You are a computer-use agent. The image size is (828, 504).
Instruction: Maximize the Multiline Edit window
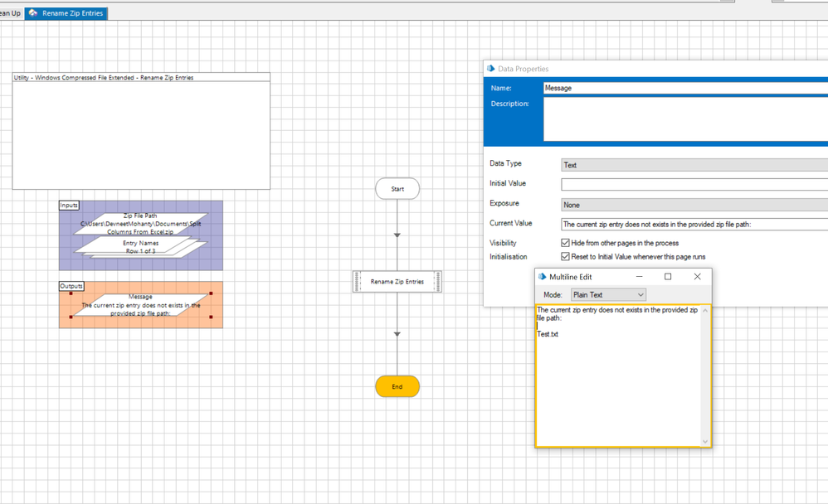(x=668, y=277)
